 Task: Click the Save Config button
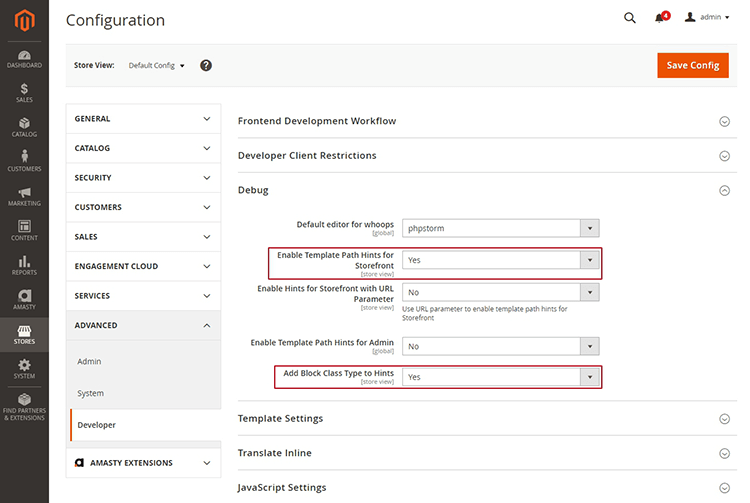(x=692, y=65)
